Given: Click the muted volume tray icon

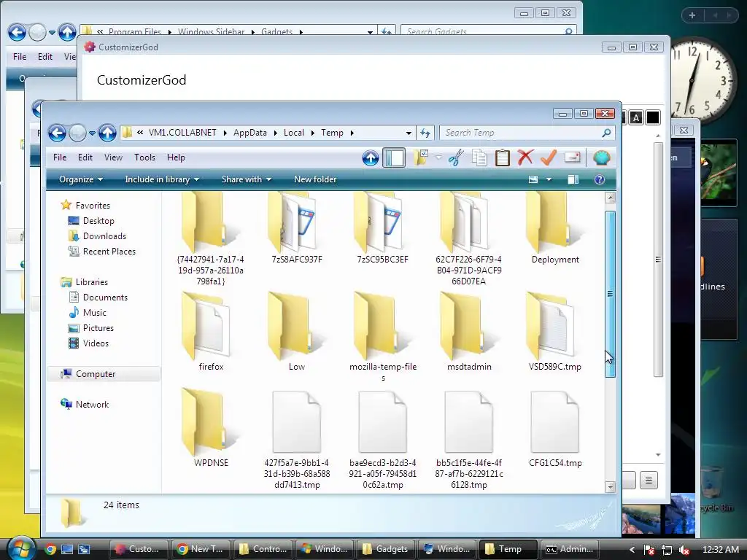Looking at the screenshot, I should point(684,550).
